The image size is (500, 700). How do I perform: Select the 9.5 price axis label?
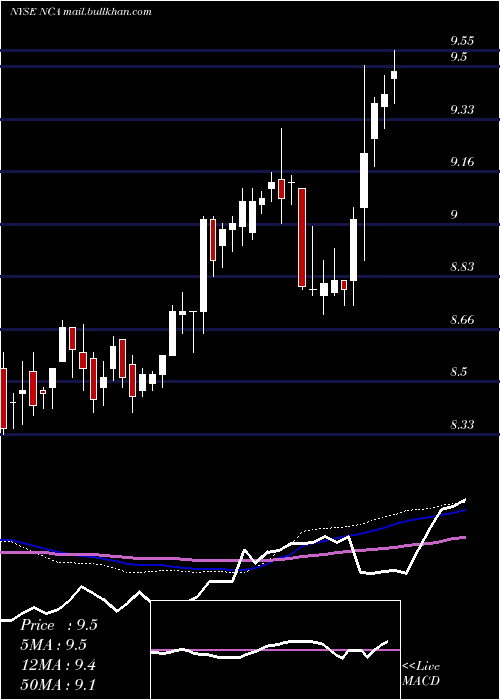pos(458,57)
